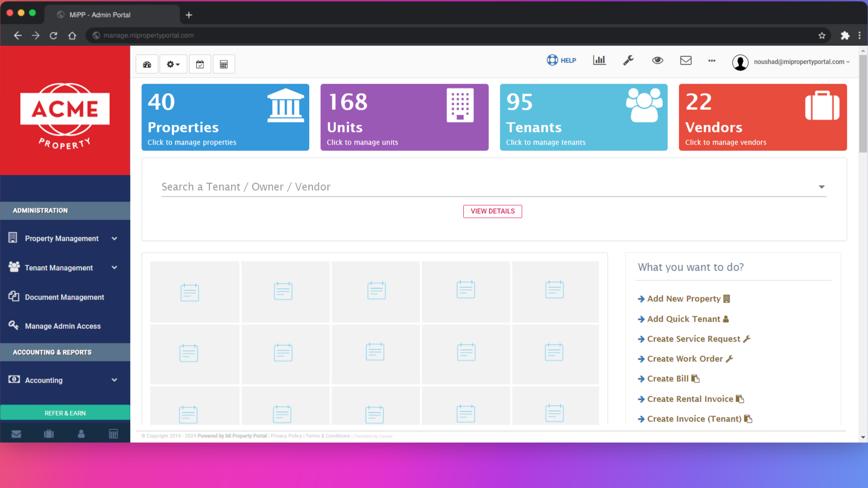Select the vendor briefcase icon in bottom sidebar
This screenshot has height=488, width=868.
coord(49,433)
